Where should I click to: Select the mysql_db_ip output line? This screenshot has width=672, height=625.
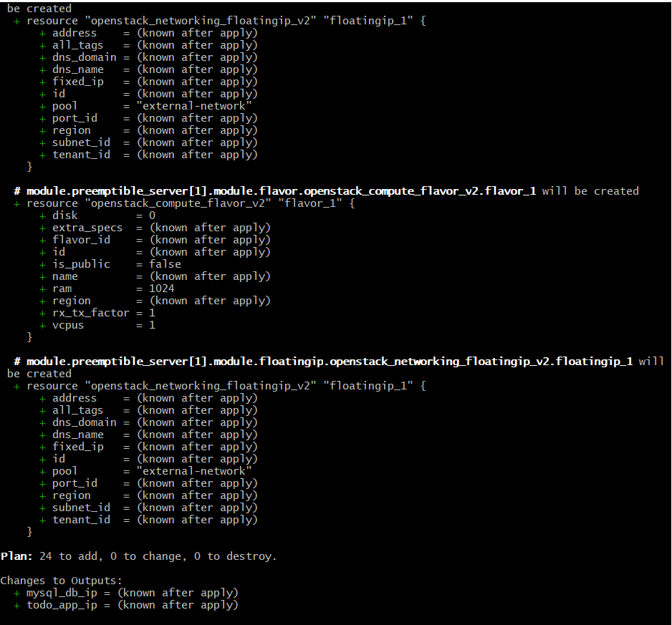126,593
